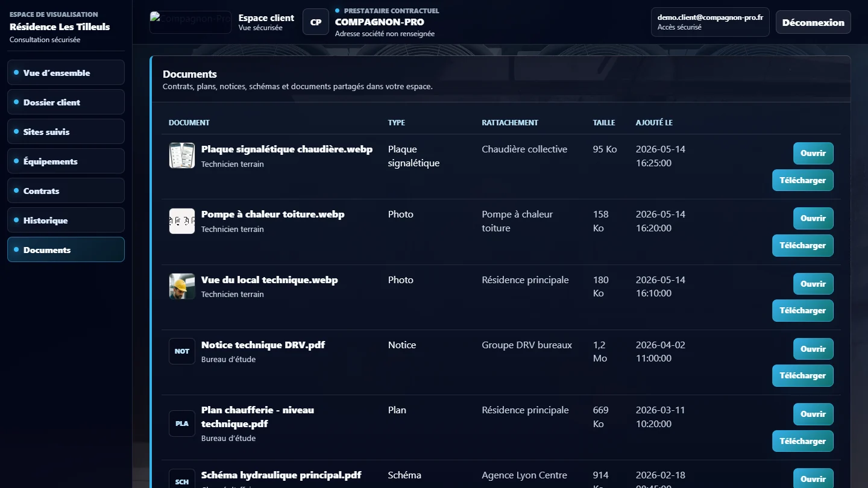Click the PLA badge icon for Plan chaufferie
868x488 pixels.
pos(182,424)
